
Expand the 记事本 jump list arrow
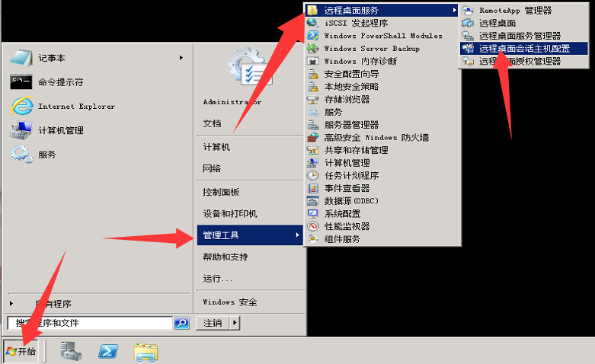click(x=181, y=58)
